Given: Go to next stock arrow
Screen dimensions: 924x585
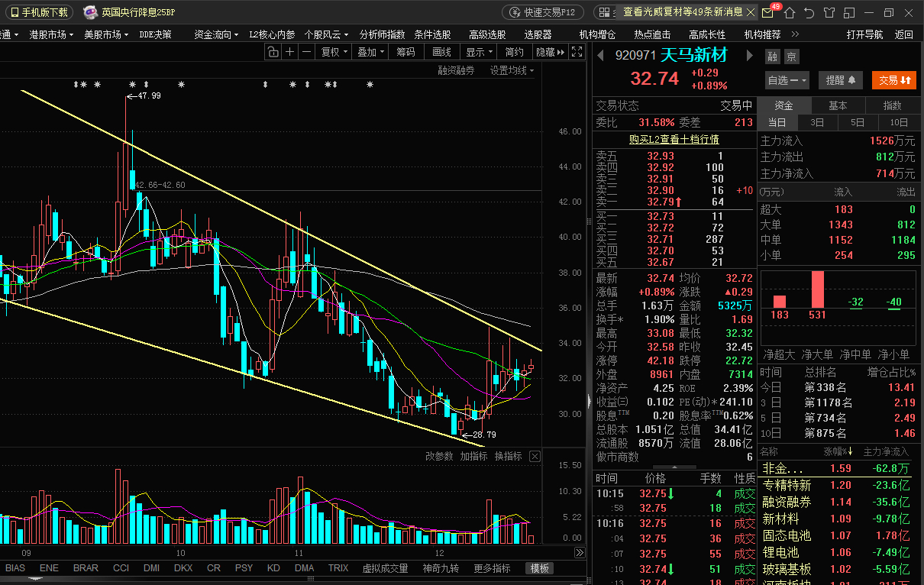Looking at the screenshot, I should pyautogui.click(x=750, y=56).
